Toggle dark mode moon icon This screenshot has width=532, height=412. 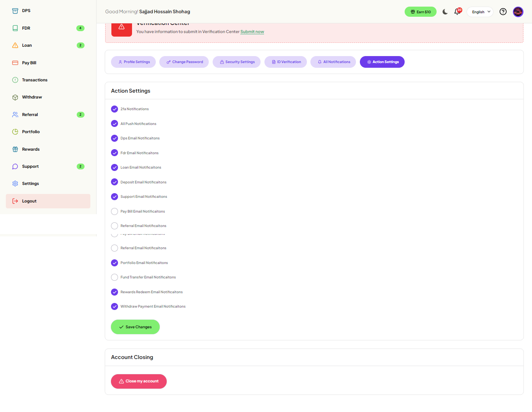[x=445, y=12]
